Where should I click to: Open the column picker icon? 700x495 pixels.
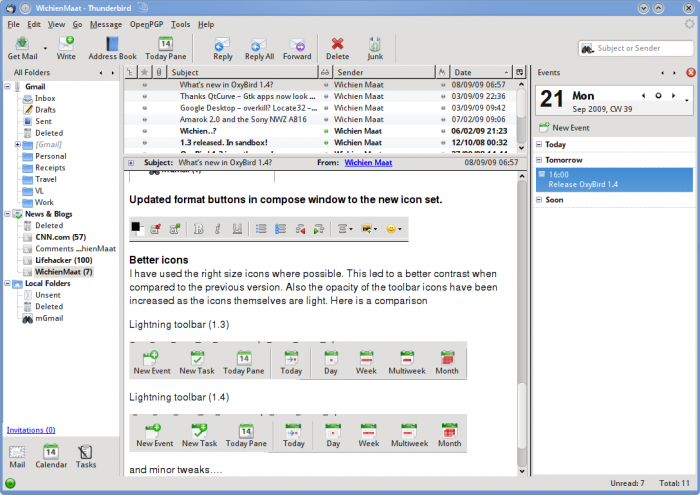[519, 72]
